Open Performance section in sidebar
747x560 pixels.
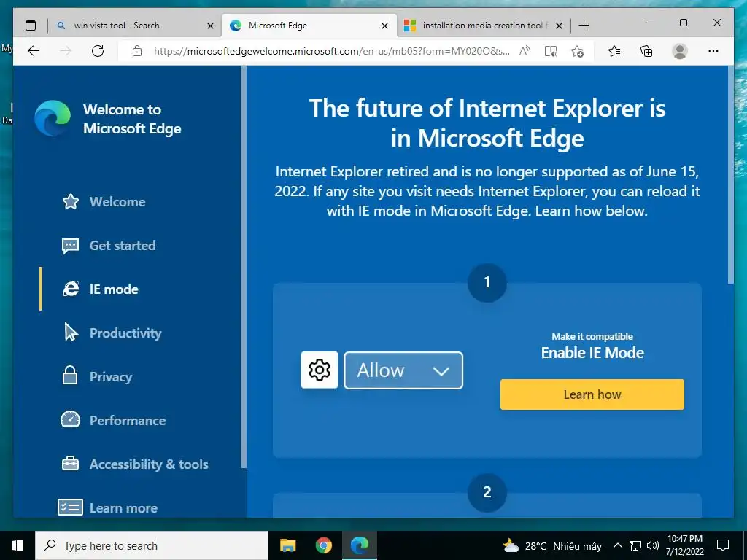[x=113, y=421]
